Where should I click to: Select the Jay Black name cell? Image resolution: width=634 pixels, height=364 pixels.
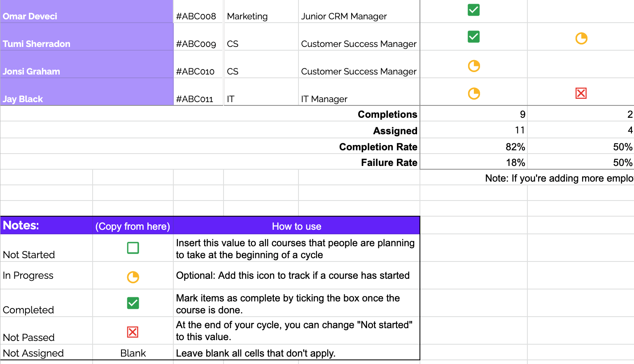[86, 92]
